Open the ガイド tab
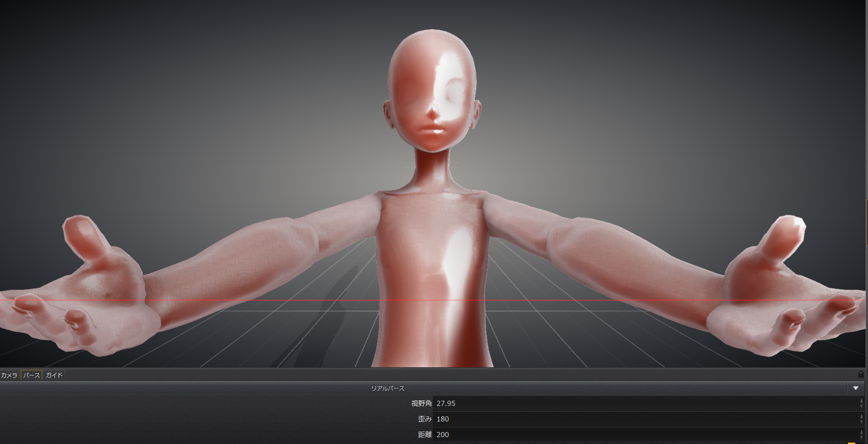Screen dimensions: 868x444 (x=54, y=375)
